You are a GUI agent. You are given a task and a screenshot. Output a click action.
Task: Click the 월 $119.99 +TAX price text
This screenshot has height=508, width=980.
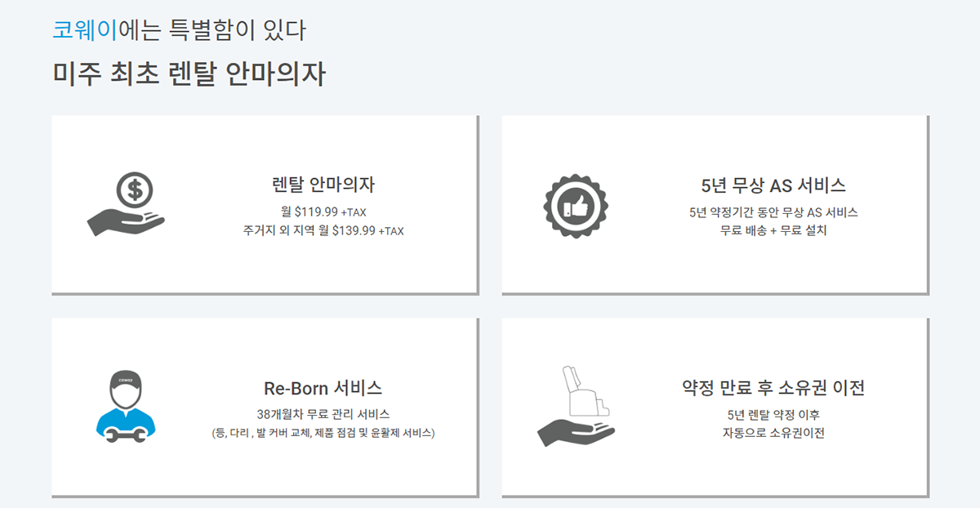[x=323, y=212]
